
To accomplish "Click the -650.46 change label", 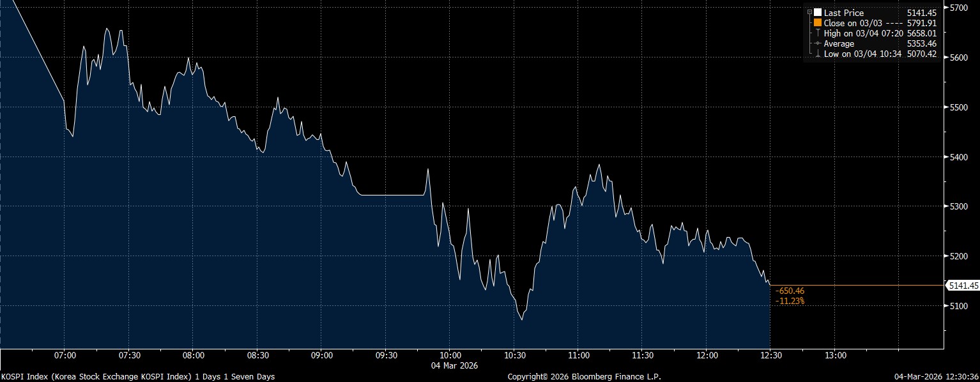I will (x=790, y=291).
